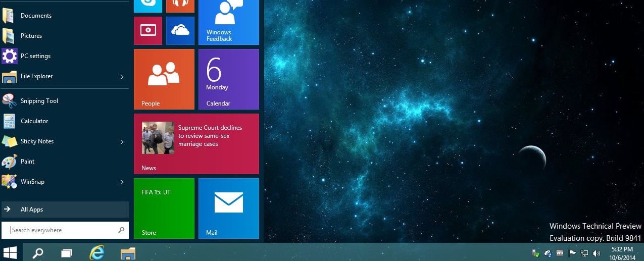This screenshot has width=644, height=261.
Task: Click the Snipping Tool scissors icon
Action: 10,101
